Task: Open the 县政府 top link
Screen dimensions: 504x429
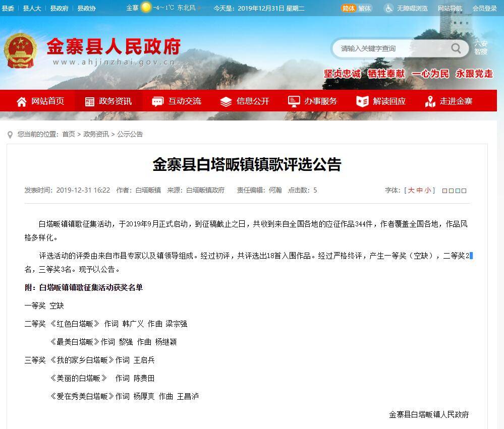Action: click(x=59, y=9)
